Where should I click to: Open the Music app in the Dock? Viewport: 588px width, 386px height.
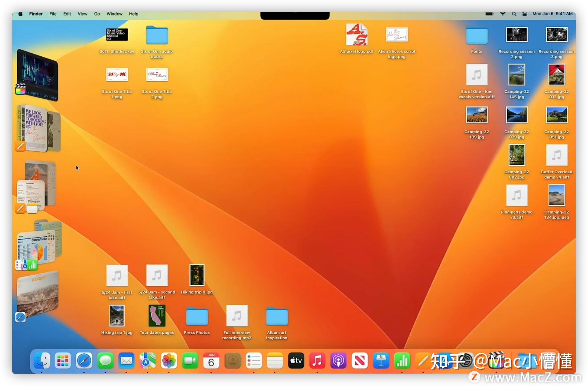317,361
